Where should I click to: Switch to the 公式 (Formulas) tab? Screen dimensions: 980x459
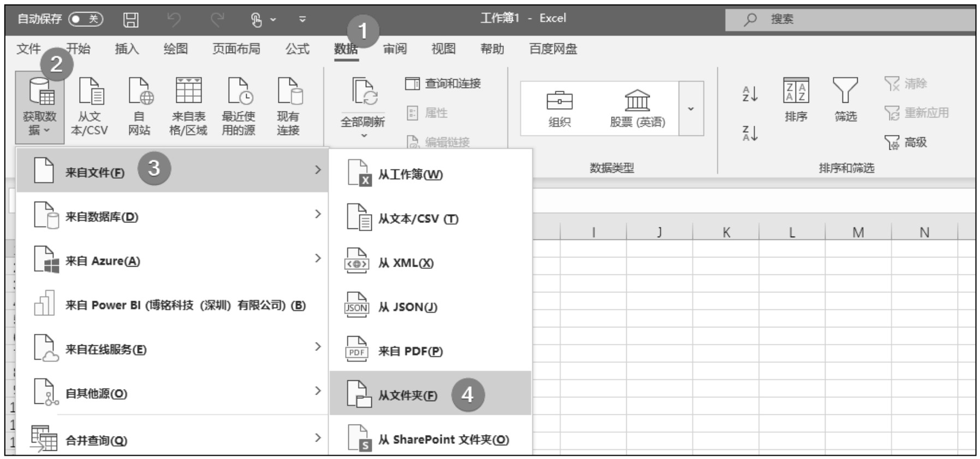click(298, 49)
